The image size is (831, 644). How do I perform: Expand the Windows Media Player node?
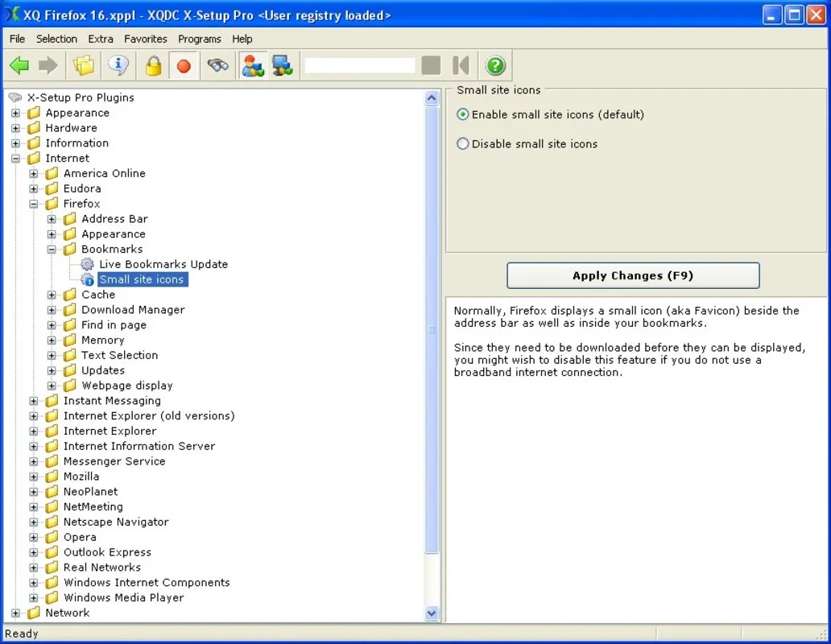tap(33, 598)
